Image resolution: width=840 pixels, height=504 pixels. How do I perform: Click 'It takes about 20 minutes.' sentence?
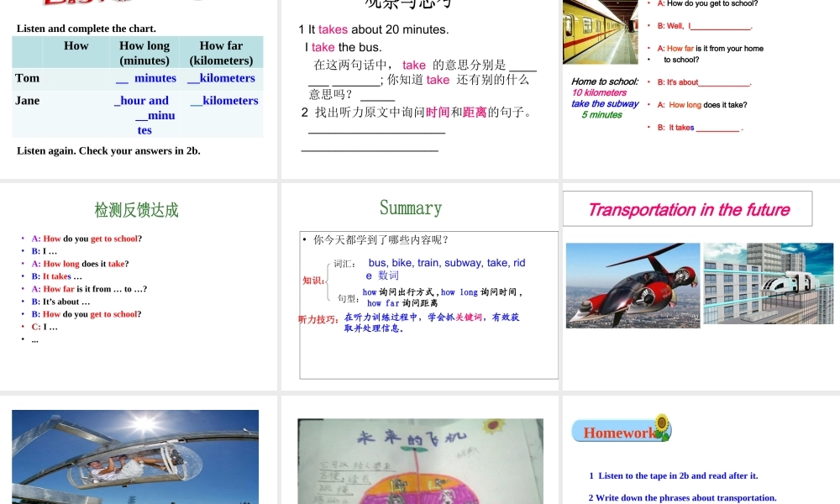pos(374,29)
